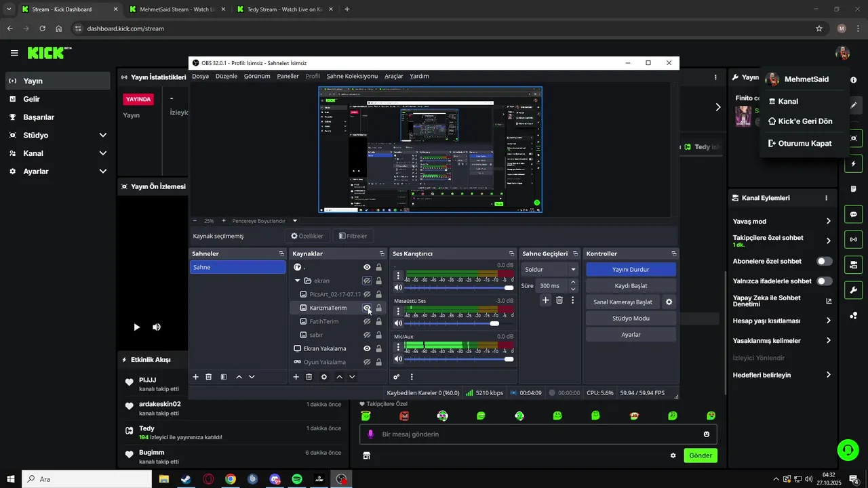Mute the Mic/Aux speaker icon
868x488 pixels.
point(398,359)
